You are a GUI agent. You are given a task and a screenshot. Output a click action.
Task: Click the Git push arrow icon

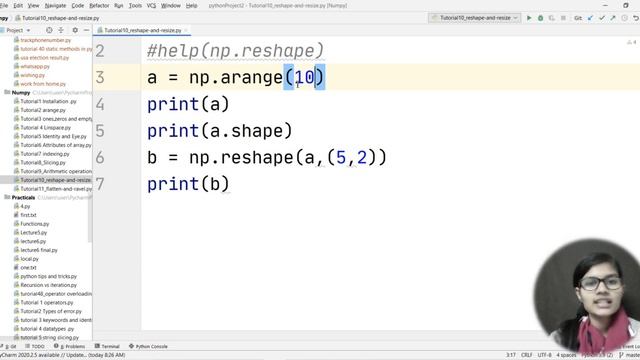pyautogui.click(x=613, y=18)
